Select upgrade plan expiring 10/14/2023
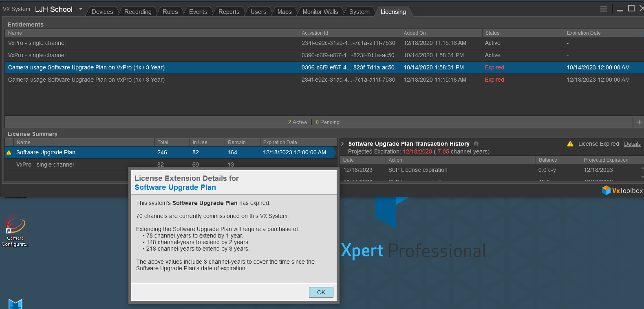Image resolution: width=644 pixels, height=309 pixels. (x=324, y=67)
